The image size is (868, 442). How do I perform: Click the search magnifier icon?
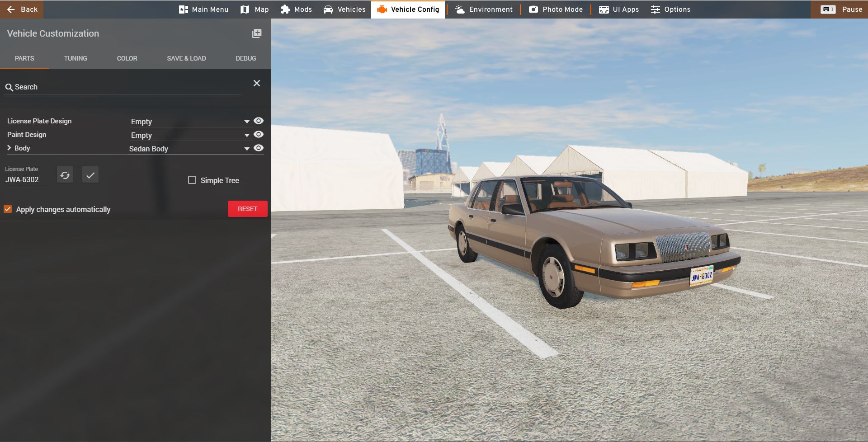tap(9, 87)
